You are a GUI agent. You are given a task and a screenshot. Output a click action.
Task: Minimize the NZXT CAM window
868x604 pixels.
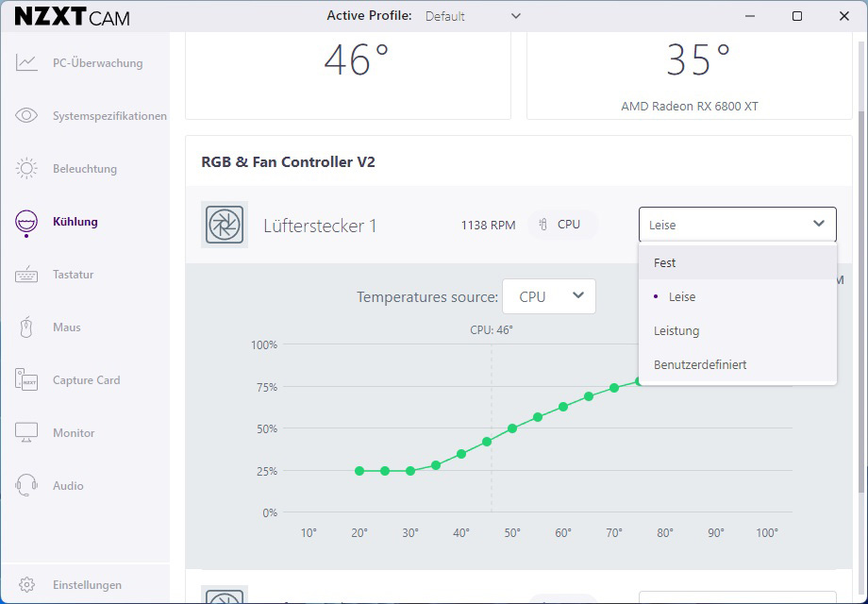tap(749, 16)
